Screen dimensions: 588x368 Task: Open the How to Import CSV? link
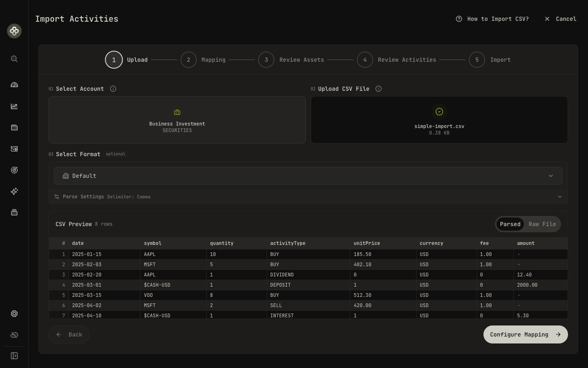(x=492, y=19)
